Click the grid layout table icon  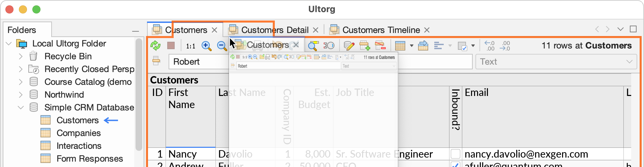(400, 45)
